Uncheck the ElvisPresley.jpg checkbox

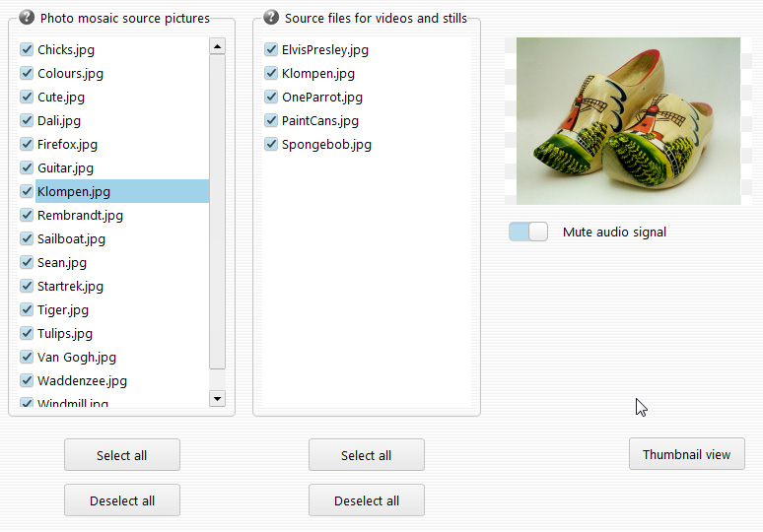click(x=271, y=49)
